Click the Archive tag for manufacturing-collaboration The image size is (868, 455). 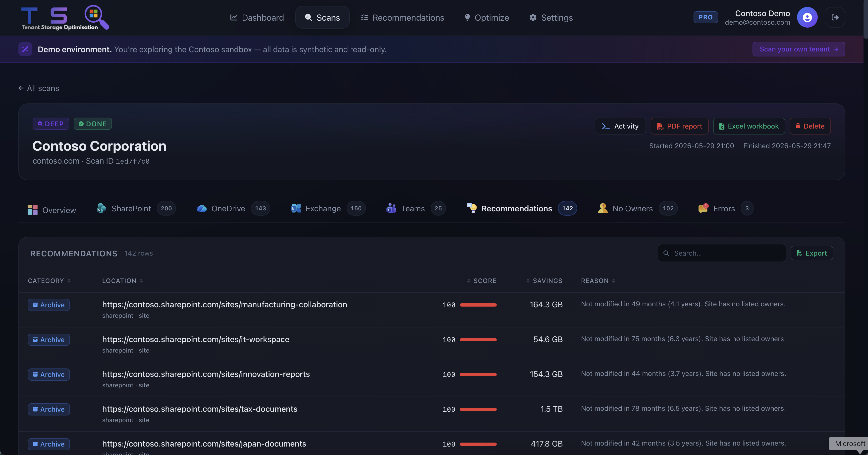pos(49,305)
